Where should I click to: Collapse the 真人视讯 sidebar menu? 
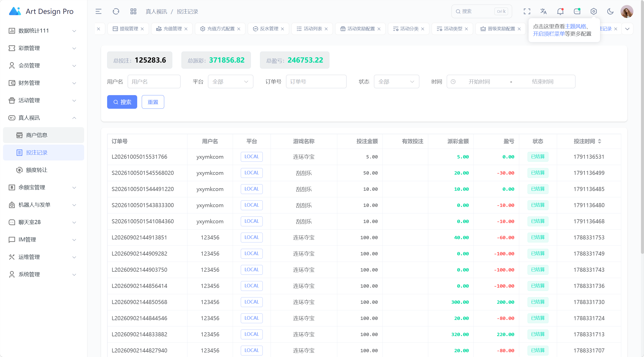tap(43, 118)
